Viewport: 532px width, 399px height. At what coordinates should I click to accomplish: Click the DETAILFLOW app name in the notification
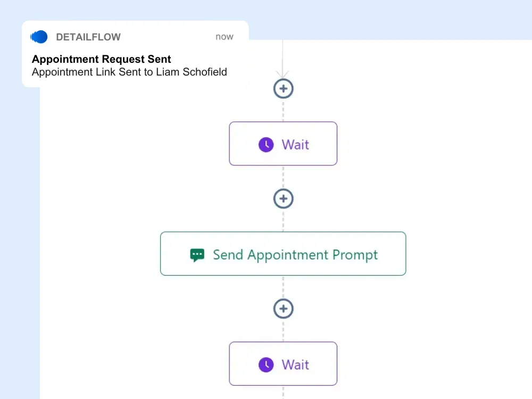tap(88, 37)
